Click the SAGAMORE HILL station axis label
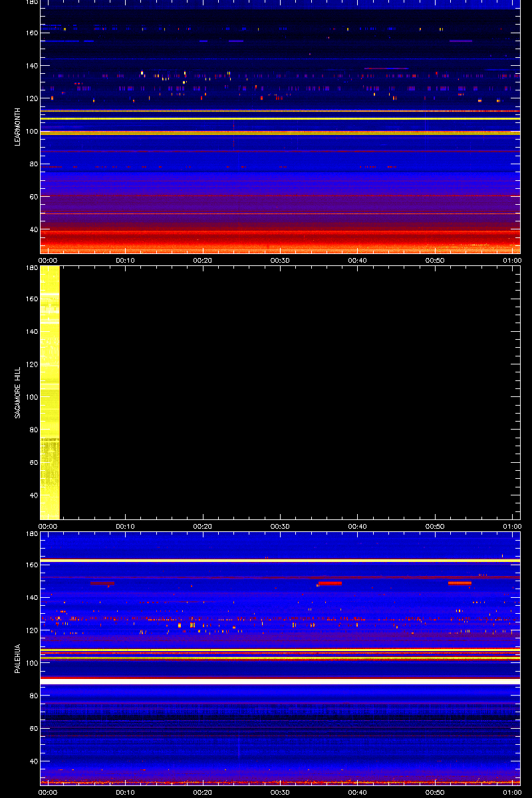Screen dimensions: 532x798 (18, 393)
